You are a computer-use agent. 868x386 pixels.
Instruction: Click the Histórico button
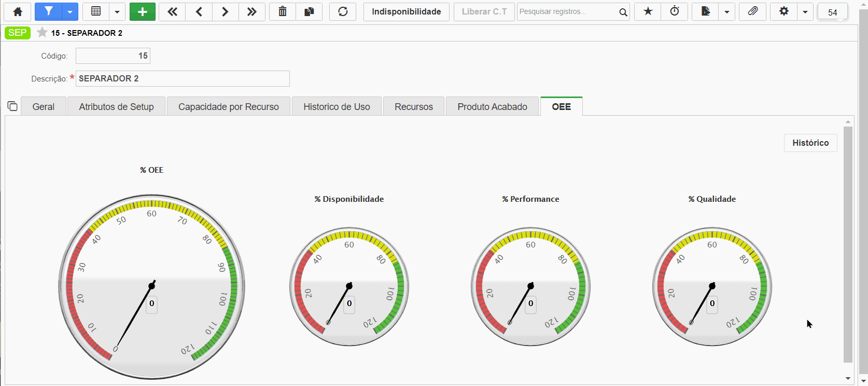810,143
